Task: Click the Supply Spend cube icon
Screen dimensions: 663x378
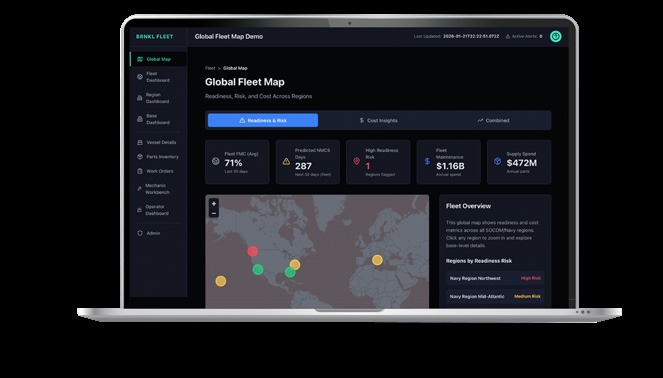Action: click(497, 161)
